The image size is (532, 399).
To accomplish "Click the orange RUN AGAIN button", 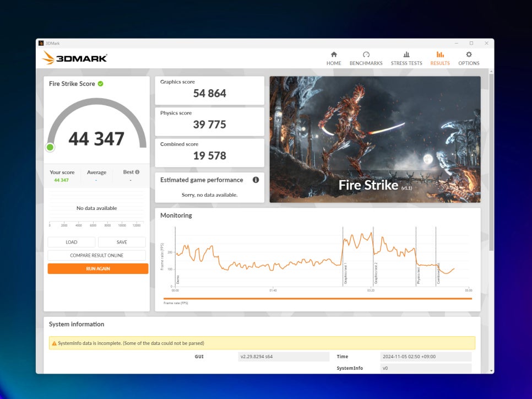I will [x=97, y=268].
